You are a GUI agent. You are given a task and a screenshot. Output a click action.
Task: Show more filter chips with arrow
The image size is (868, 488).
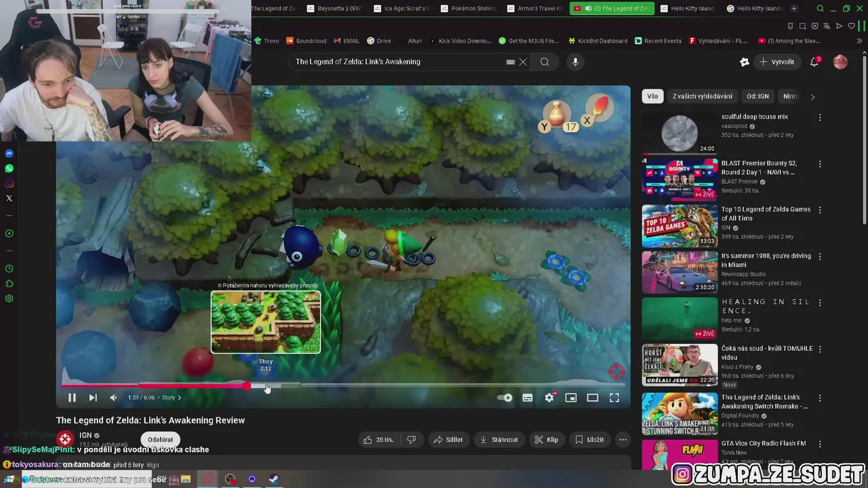(812, 97)
